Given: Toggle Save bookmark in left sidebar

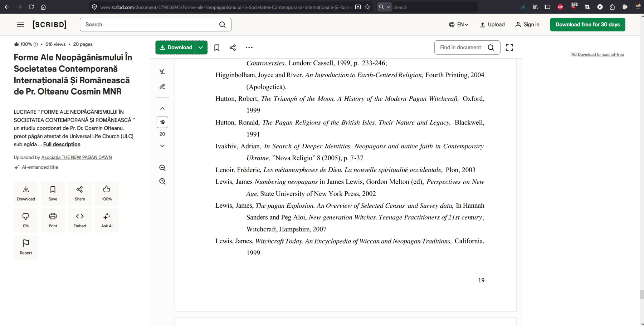Looking at the screenshot, I should 53,193.
